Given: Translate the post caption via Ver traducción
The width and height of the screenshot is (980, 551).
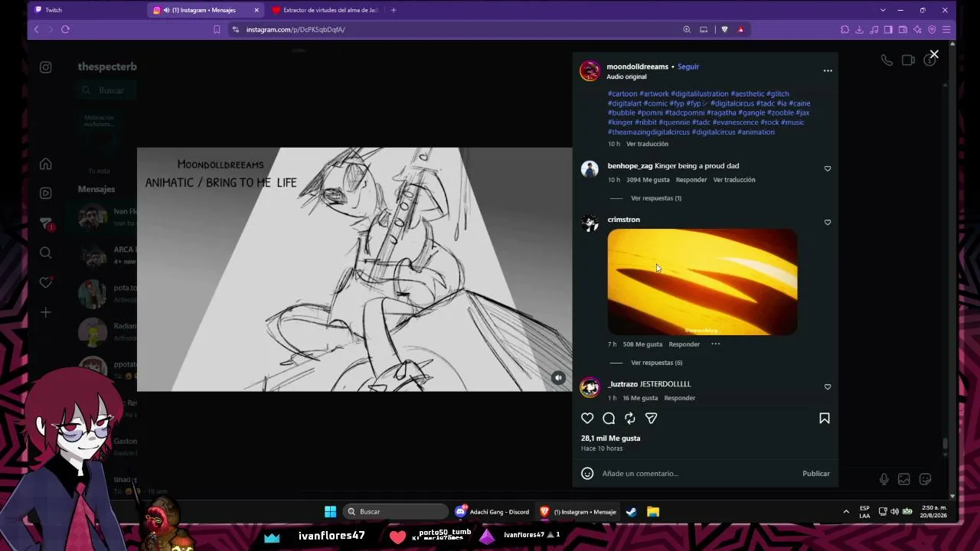Looking at the screenshot, I should pos(647,144).
